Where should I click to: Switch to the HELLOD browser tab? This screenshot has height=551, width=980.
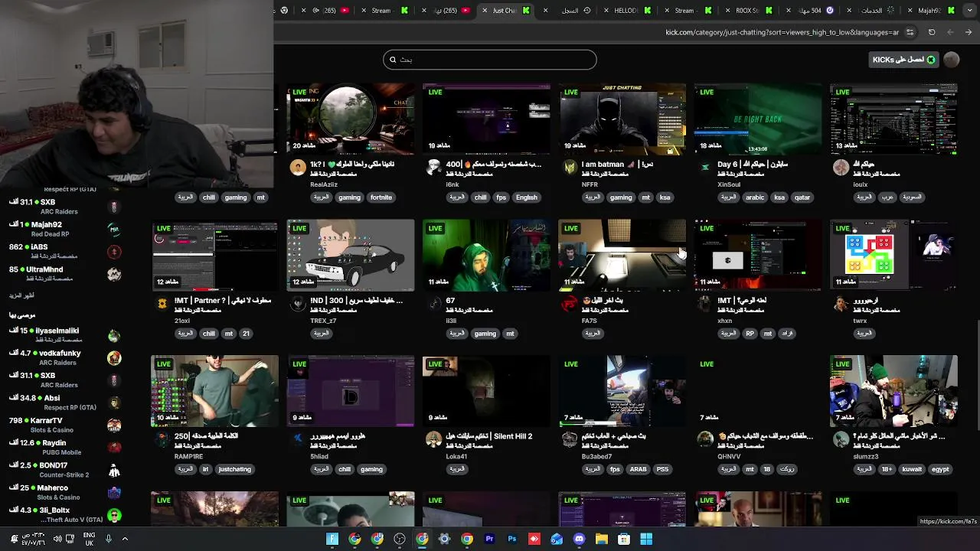pyautogui.click(x=626, y=11)
